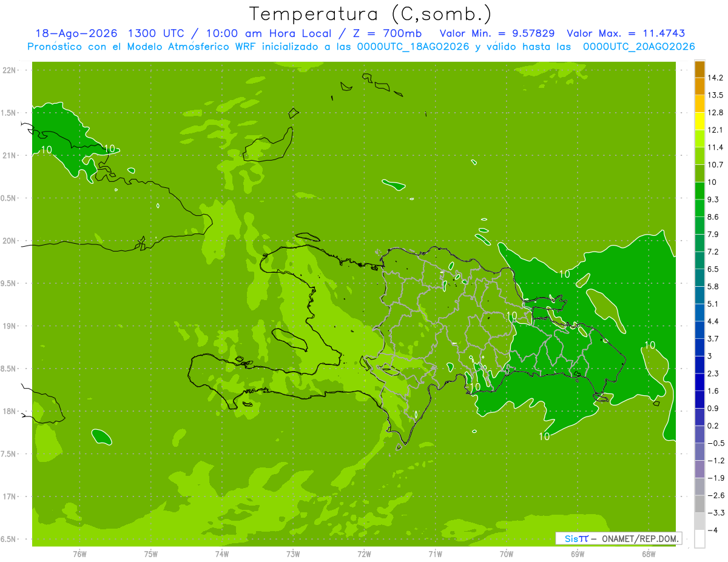This screenshot has height=562, width=728.
Task: Click the "71W" longitude axis label
Action: (x=435, y=554)
